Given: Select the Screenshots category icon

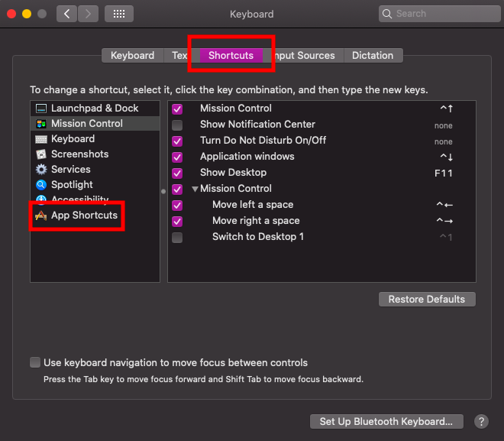Looking at the screenshot, I should tap(40, 154).
